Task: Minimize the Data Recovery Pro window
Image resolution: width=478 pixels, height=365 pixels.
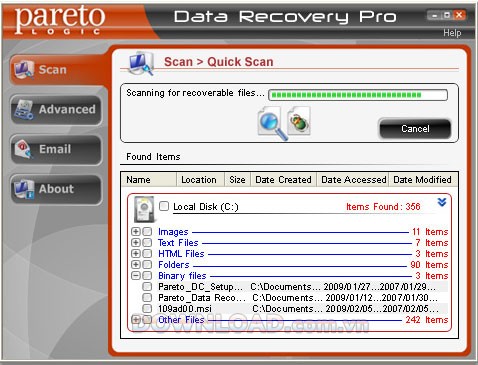Action: (x=434, y=15)
